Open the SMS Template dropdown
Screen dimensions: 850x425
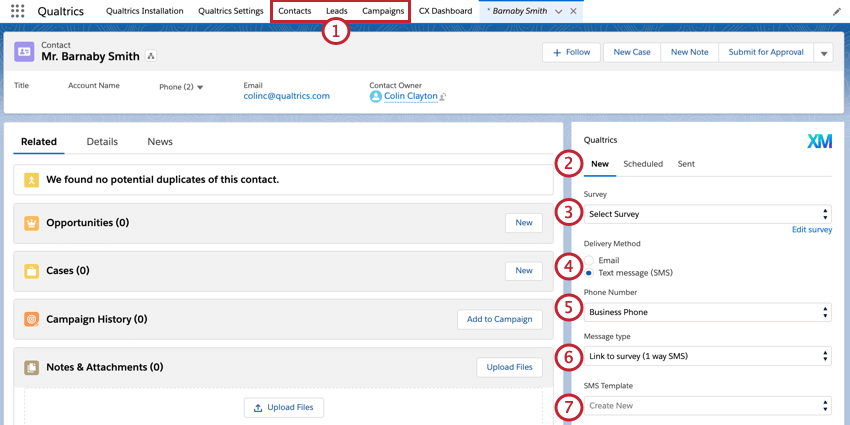[707, 405]
